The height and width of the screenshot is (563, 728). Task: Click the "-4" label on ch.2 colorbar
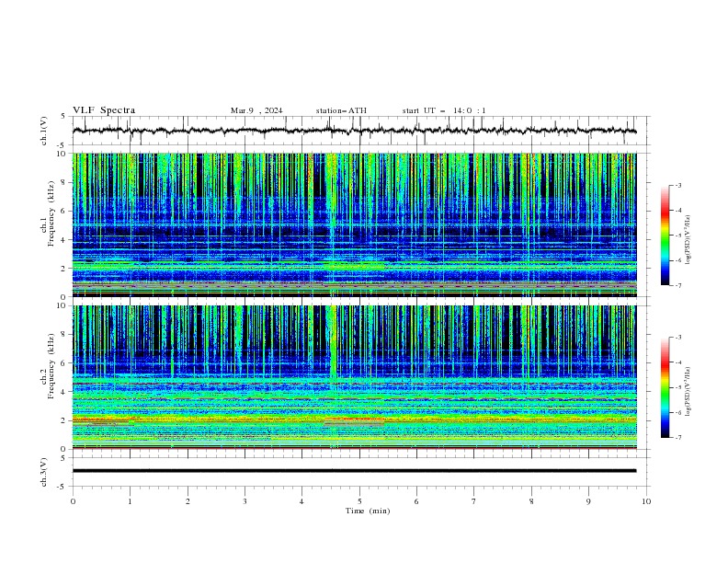(677, 362)
